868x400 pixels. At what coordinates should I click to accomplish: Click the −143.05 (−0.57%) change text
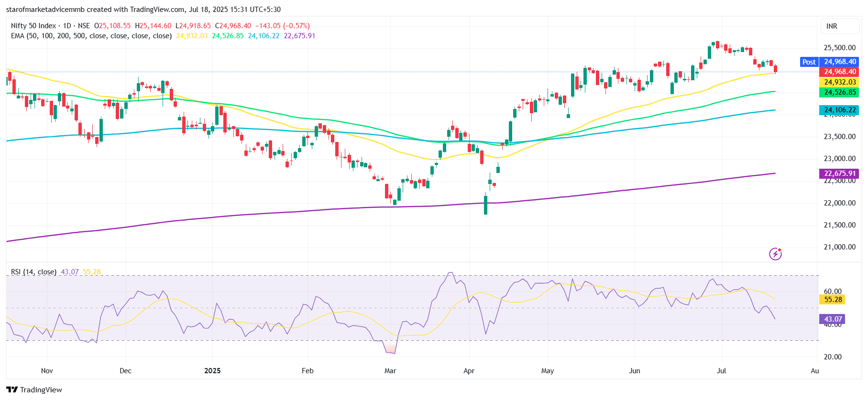282,26
